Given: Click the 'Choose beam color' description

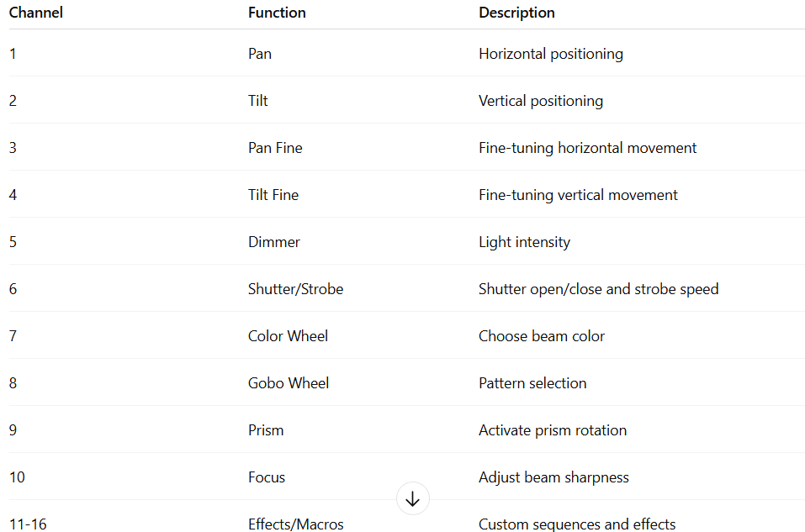Looking at the screenshot, I should pyautogui.click(x=542, y=336).
